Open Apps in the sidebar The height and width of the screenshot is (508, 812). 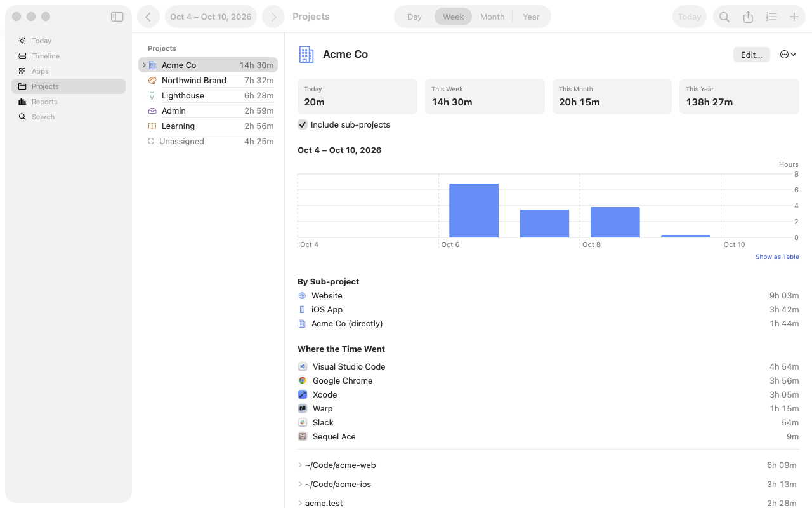click(x=69, y=71)
